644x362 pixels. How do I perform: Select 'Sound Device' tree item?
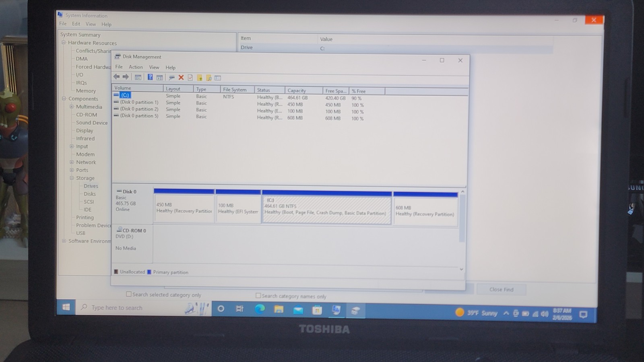[x=92, y=123]
